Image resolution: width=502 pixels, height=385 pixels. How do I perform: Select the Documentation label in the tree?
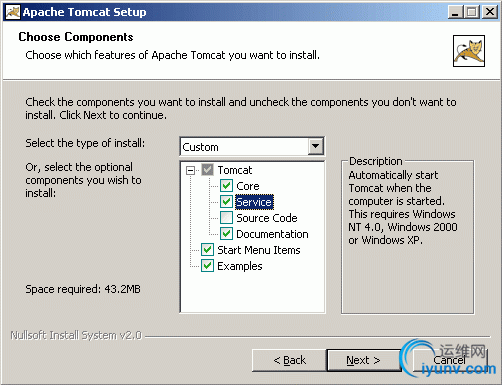[272, 234]
